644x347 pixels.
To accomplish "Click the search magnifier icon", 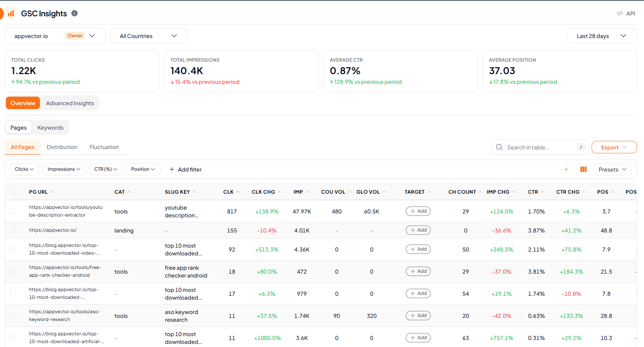I will click(499, 147).
